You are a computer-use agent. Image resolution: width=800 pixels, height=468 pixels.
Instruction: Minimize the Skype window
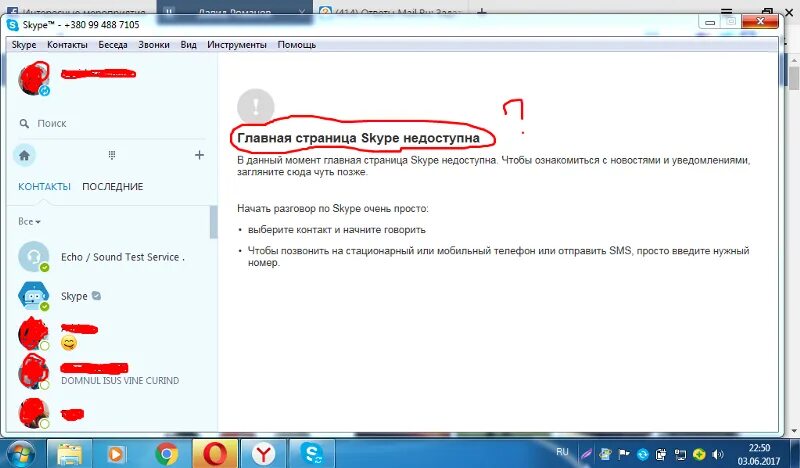710,22
